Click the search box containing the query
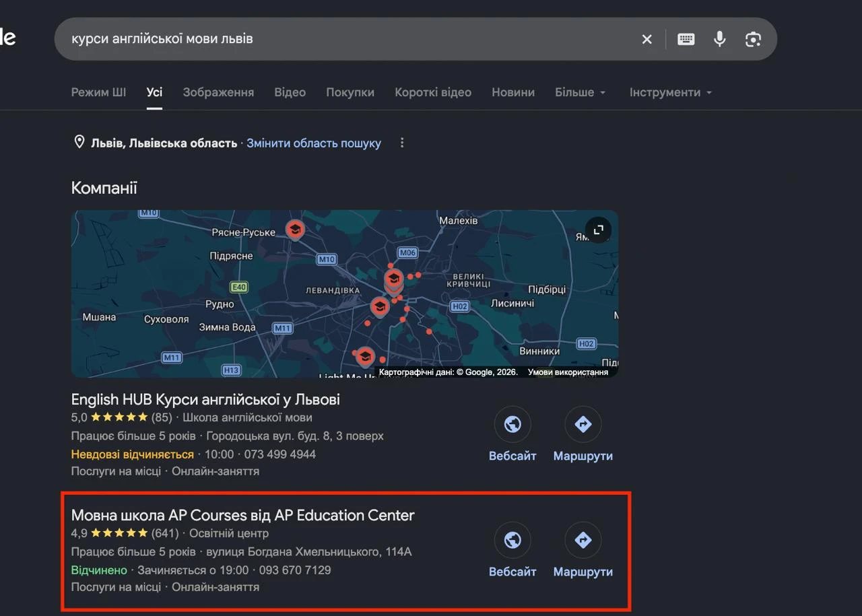Image resolution: width=862 pixels, height=616 pixels. 416,39
